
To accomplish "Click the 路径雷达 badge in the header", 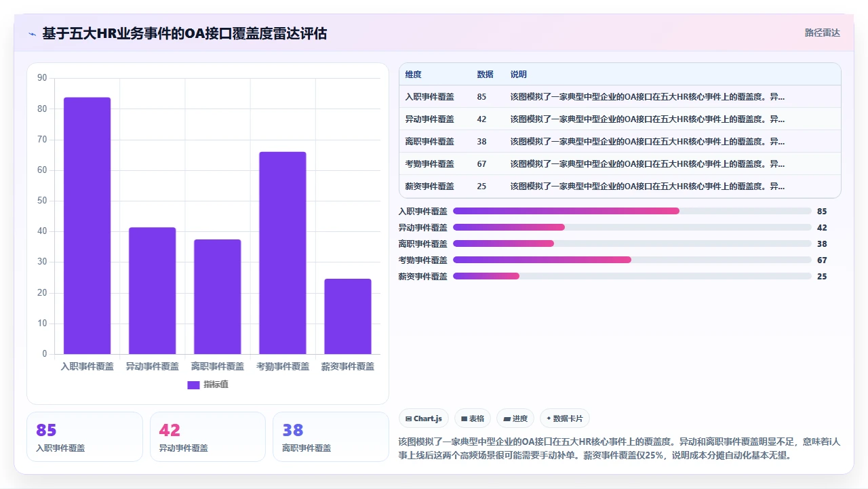I will 822,33.
